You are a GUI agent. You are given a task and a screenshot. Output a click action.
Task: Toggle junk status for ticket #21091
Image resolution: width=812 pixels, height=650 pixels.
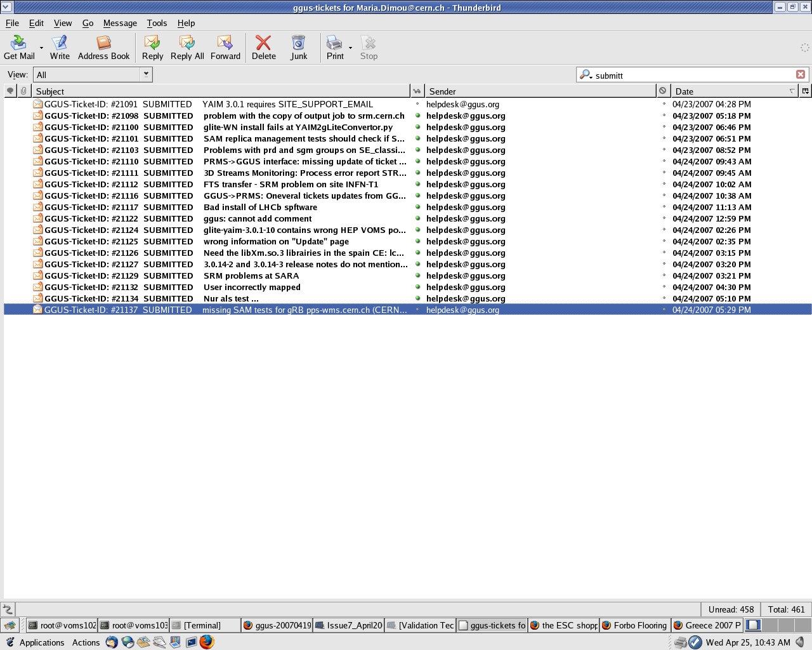664,104
